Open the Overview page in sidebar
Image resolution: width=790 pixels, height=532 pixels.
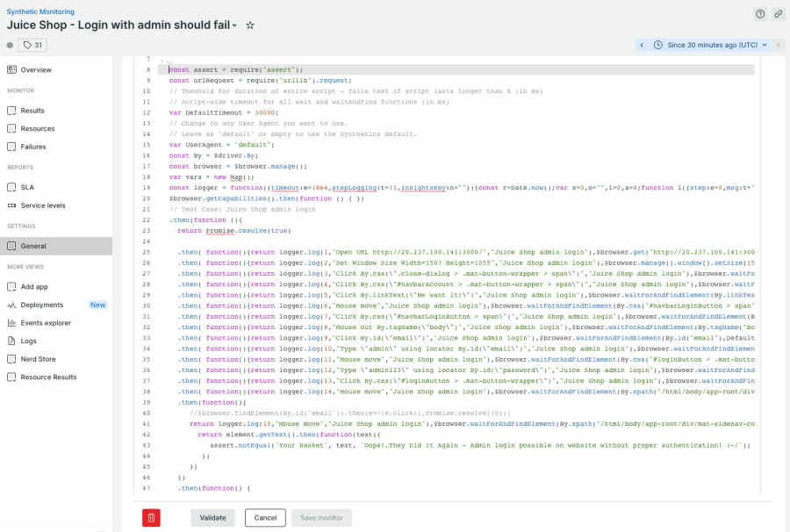tap(36, 69)
